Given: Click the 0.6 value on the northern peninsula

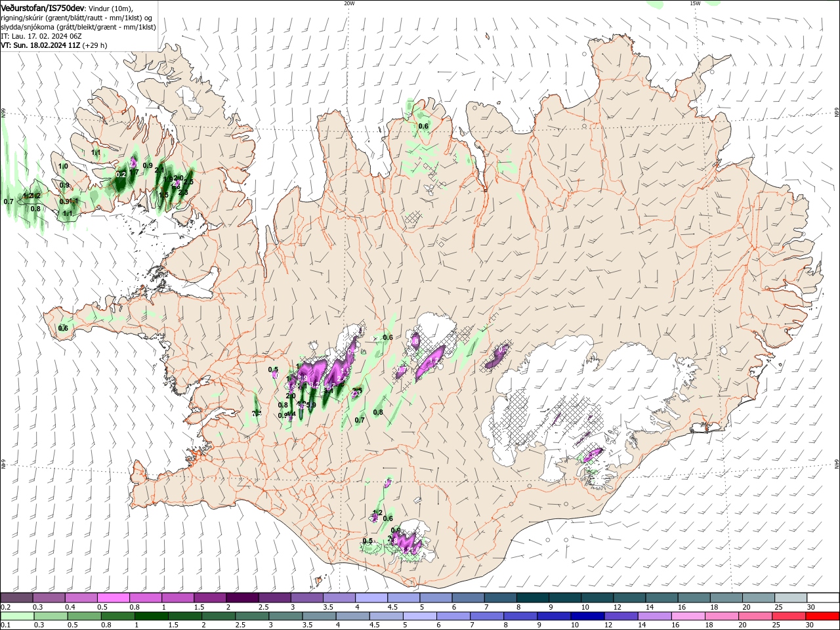Looking at the screenshot, I should 423,126.
